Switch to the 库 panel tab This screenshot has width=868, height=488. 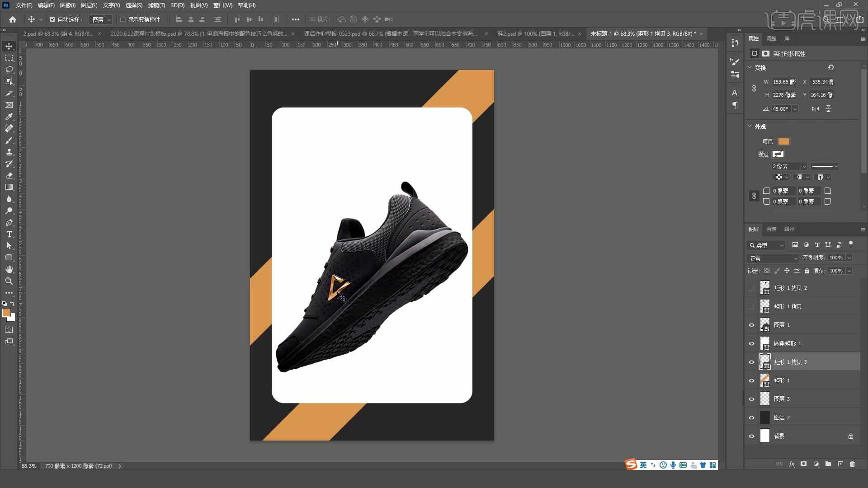coord(787,38)
